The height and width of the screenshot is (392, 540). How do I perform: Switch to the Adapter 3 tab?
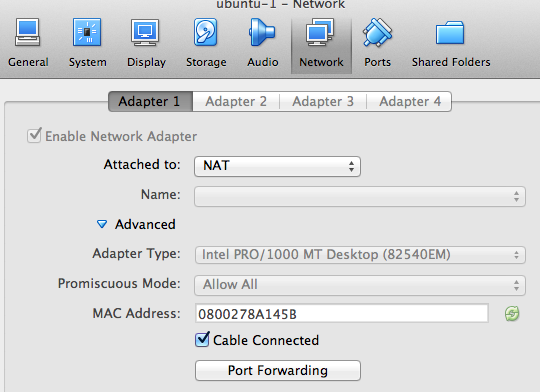coord(323,102)
